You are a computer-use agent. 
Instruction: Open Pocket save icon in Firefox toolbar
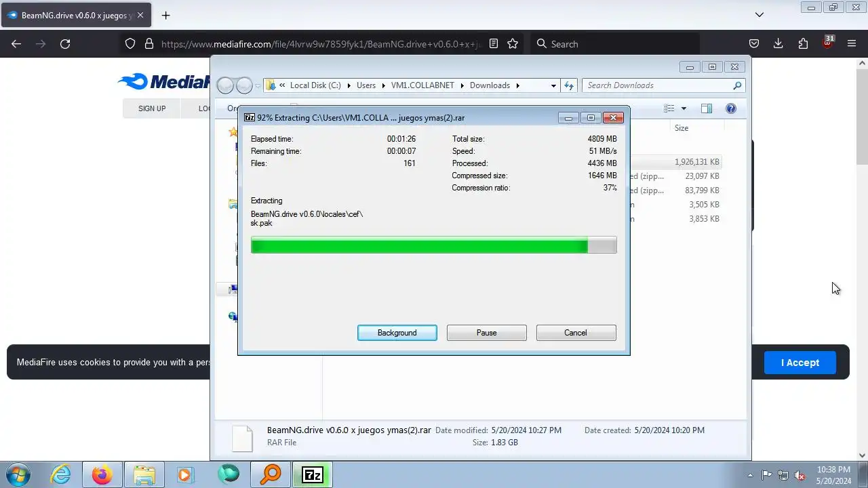coord(753,43)
